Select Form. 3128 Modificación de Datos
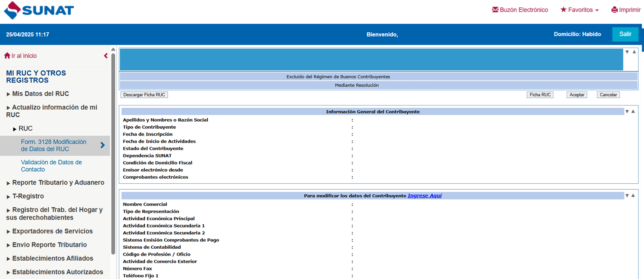Viewport: 644px width, 279px height. (x=53, y=145)
